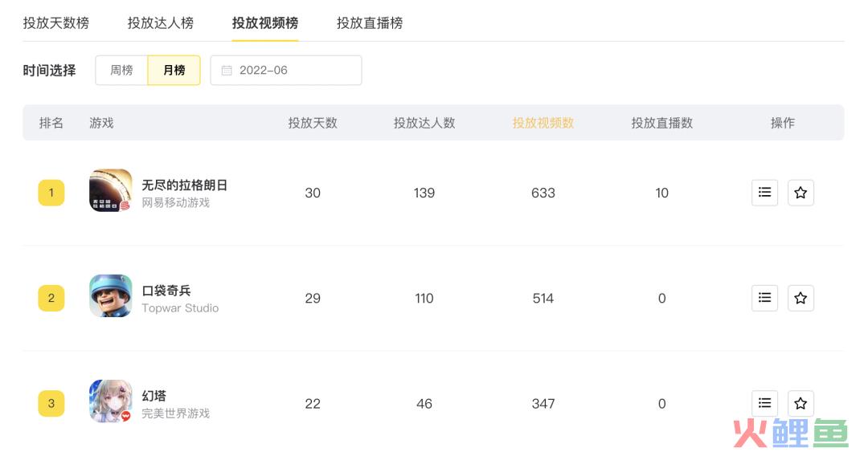Sort by 投放直播数 column header
This screenshot has height=452, width=868.
coord(662,123)
